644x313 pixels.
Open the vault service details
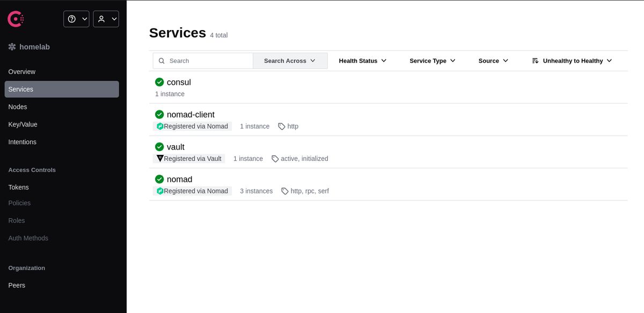(175, 146)
